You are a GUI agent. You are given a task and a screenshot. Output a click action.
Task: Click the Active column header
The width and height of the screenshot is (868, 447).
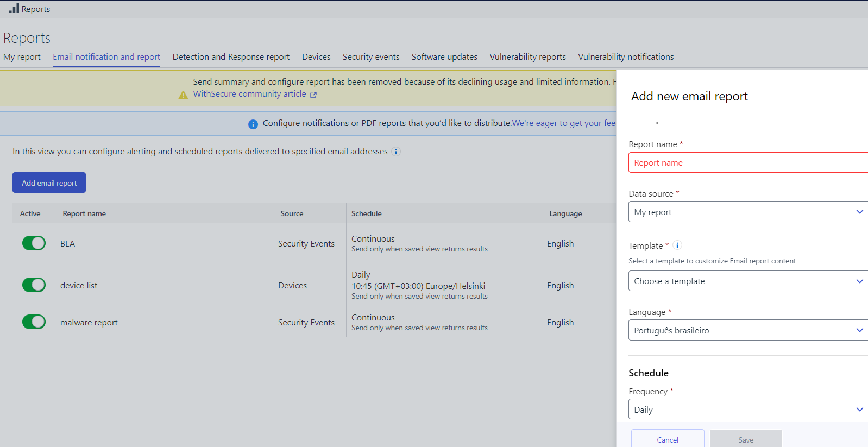[x=30, y=213]
